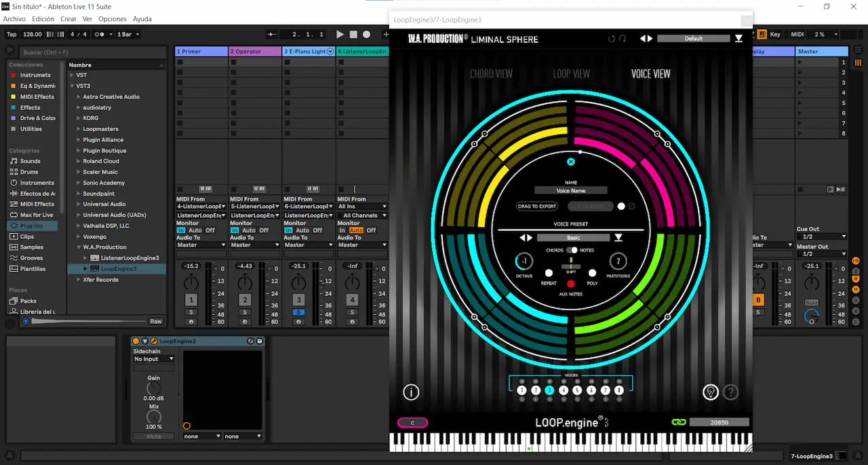
Task: Select previous voice preset arrow
Action: pyautogui.click(x=522, y=238)
